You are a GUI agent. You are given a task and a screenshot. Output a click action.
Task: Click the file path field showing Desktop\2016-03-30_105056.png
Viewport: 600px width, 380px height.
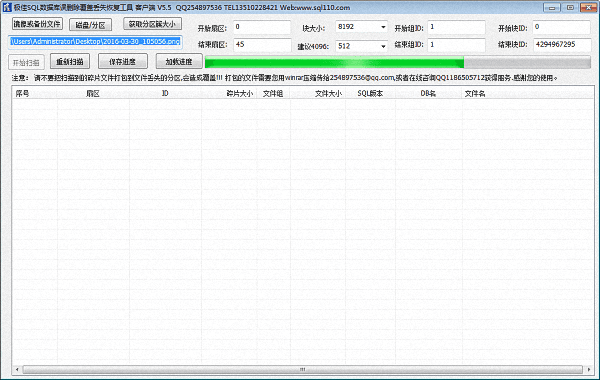pyautogui.click(x=95, y=42)
